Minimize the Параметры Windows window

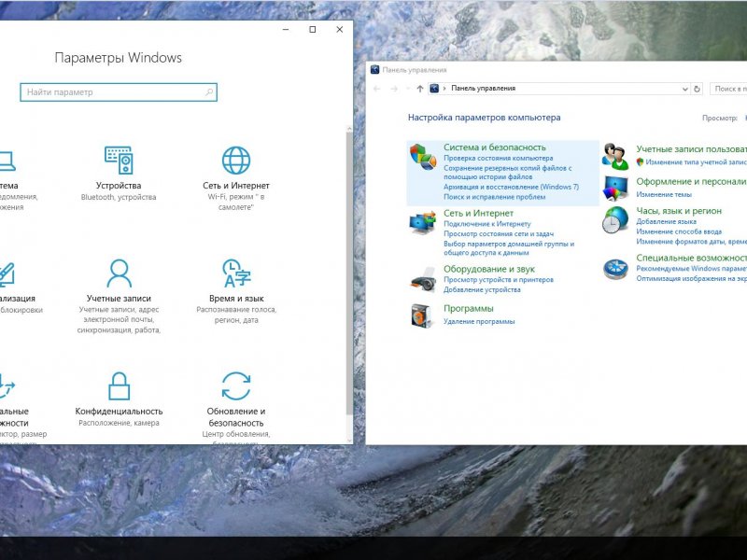point(286,30)
